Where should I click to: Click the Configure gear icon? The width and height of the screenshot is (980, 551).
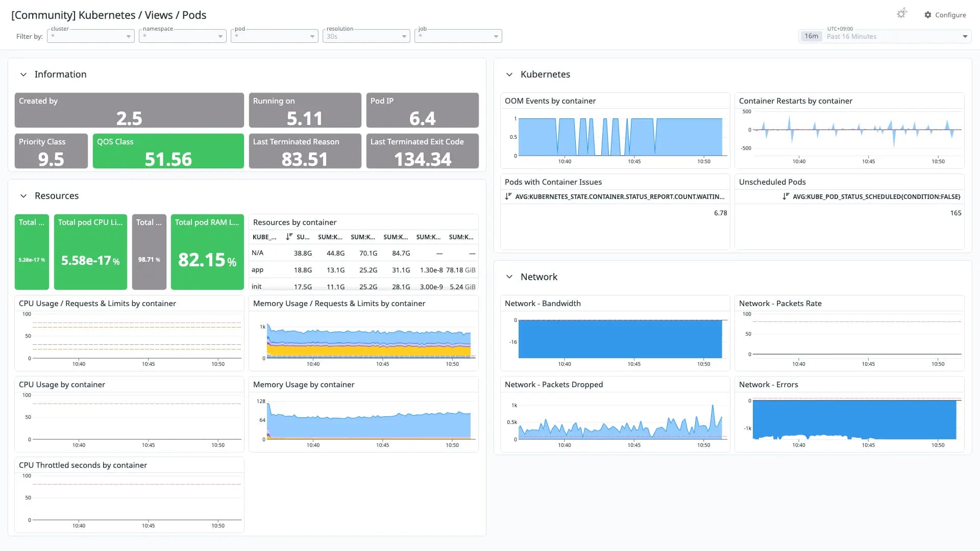pos(928,15)
